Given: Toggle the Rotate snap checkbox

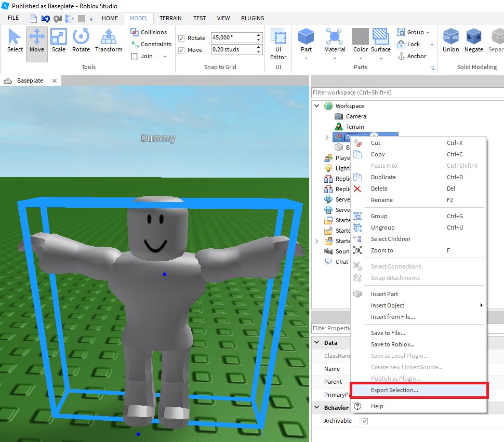Looking at the screenshot, I should [x=181, y=38].
